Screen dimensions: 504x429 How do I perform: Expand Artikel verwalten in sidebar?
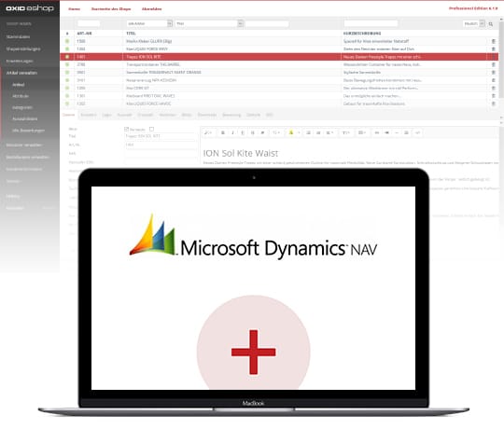pyautogui.click(x=21, y=73)
